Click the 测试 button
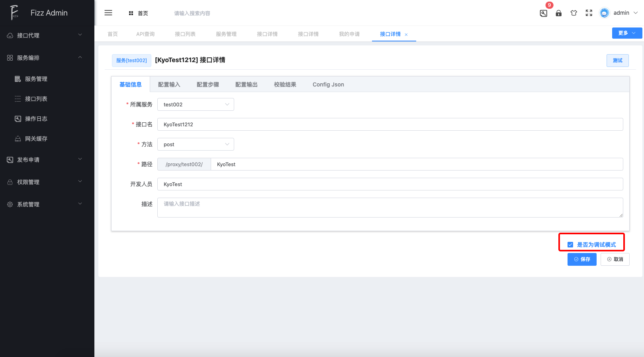Viewport: 644px width, 357px height. 617,61
